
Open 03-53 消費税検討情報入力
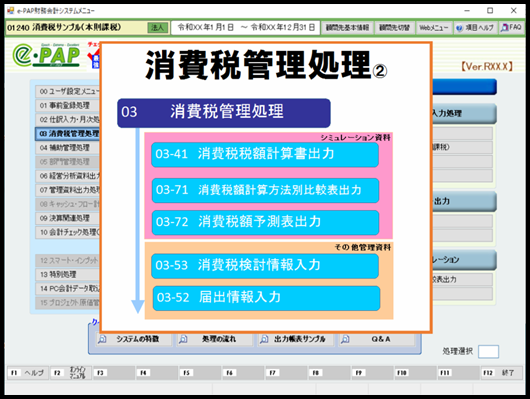click(265, 266)
